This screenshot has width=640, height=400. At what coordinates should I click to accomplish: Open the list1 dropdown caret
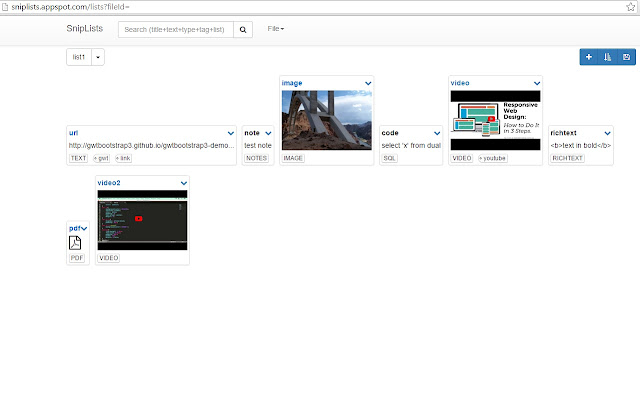[x=97, y=58]
